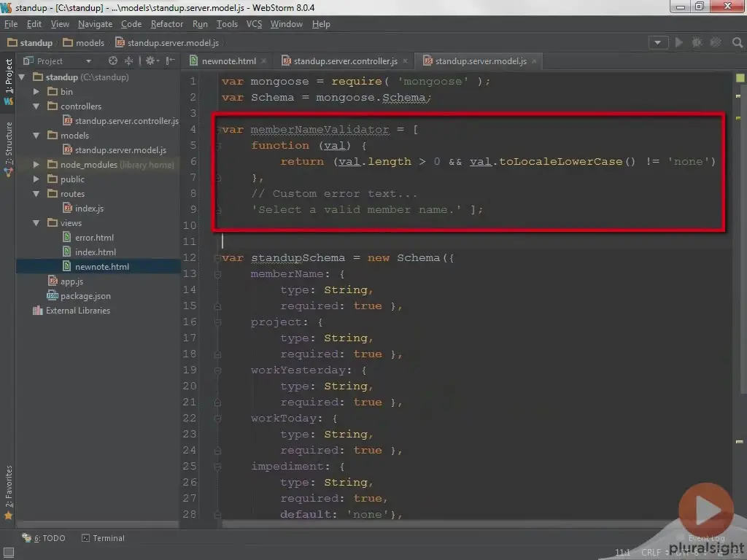Open Search Everywhere magnifier icon
The width and height of the screenshot is (747, 560).
tap(737, 43)
